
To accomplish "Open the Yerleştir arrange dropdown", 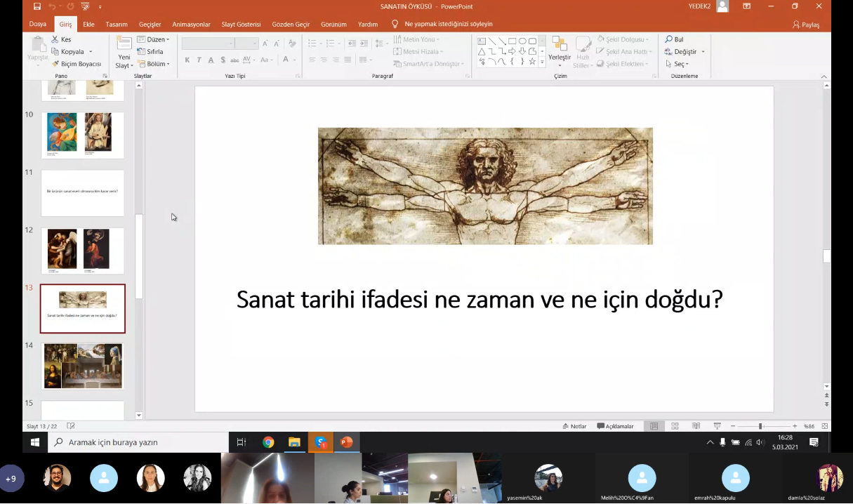I will (560, 52).
